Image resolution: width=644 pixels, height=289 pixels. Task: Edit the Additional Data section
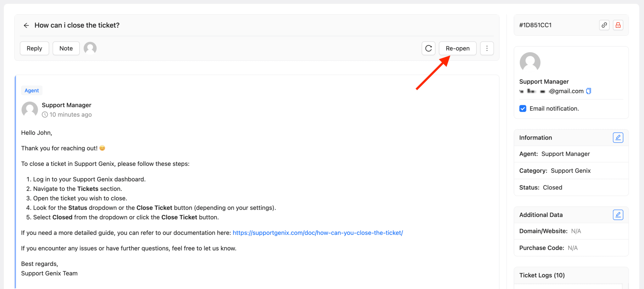(618, 214)
